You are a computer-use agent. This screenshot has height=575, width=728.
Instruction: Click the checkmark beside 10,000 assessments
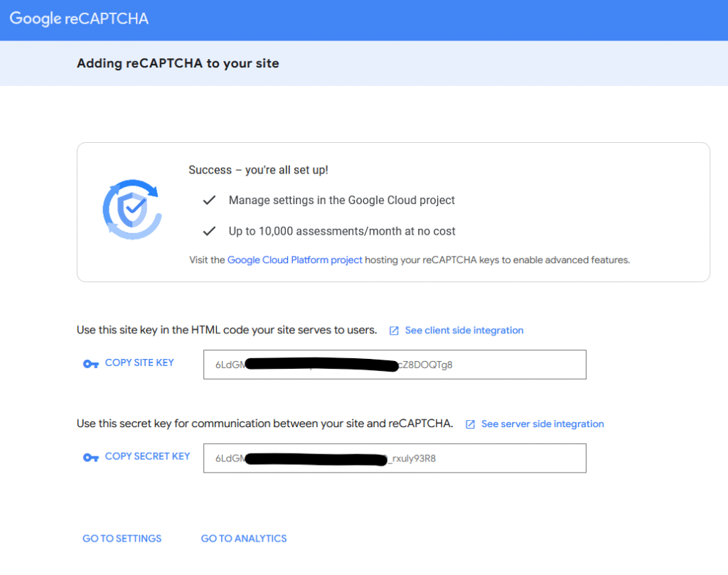209,231
